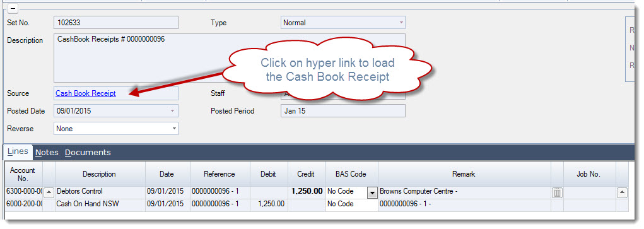Click the Reference column header
Viewport: 644px width, 229px height.
pos(220,174)
